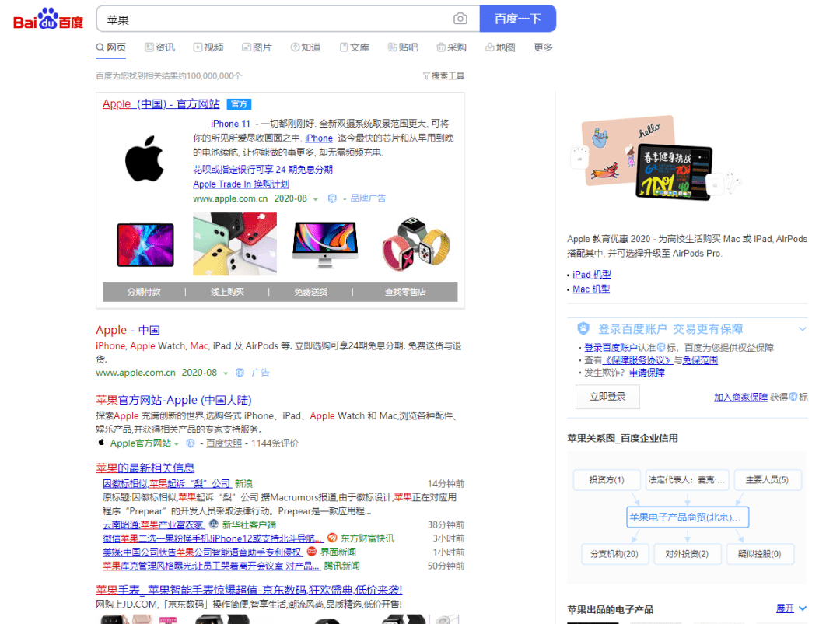Click 线上购买 in gray bar
840x624 pixels.
pos(227,293)
